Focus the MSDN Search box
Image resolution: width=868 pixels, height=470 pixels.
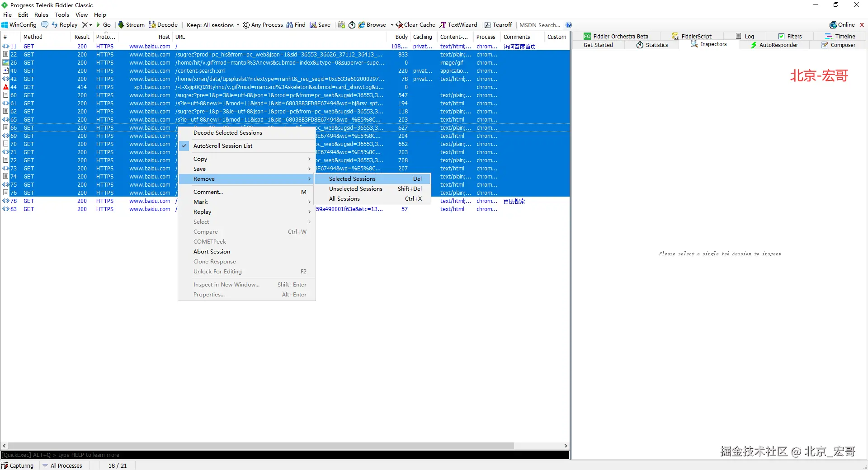[x=540, y=25]
